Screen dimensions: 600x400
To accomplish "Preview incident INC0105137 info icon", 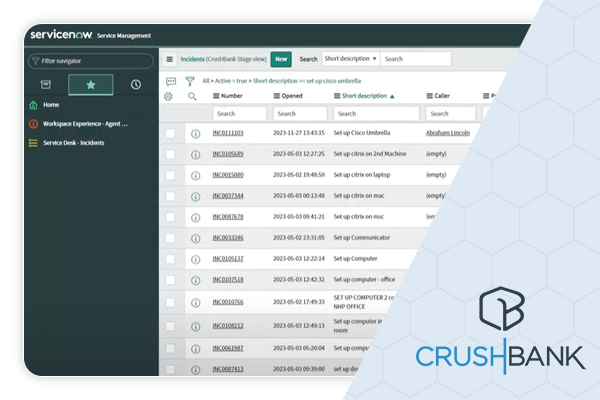I will click(x=196, y=260).
